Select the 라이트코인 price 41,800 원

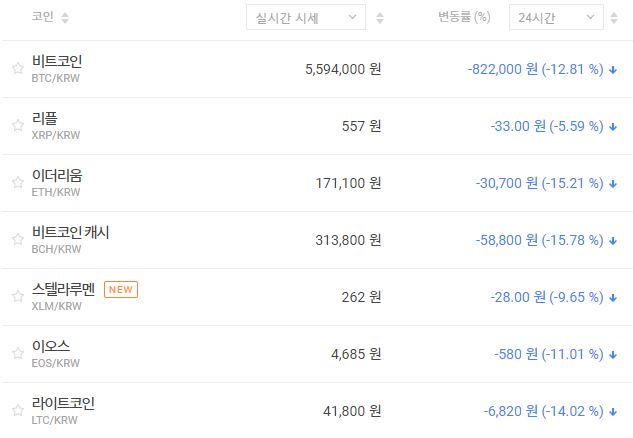(343, 411)
